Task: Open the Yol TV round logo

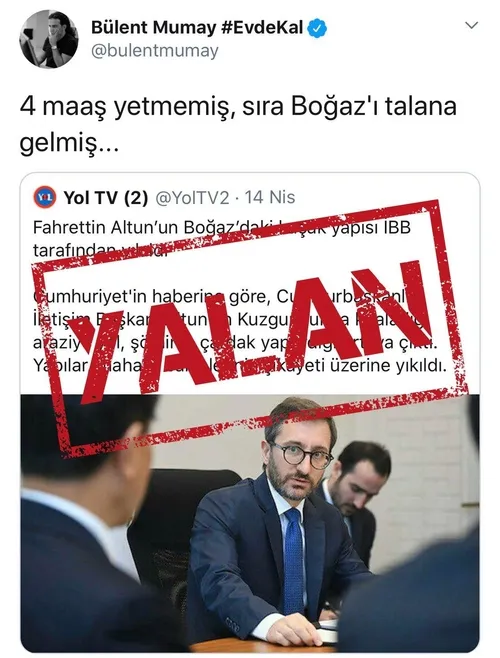Action: click(44, 198)
